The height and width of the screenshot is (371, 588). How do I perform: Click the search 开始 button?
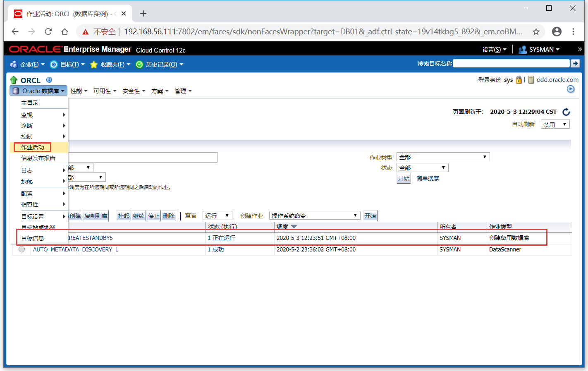coord(404,178)
